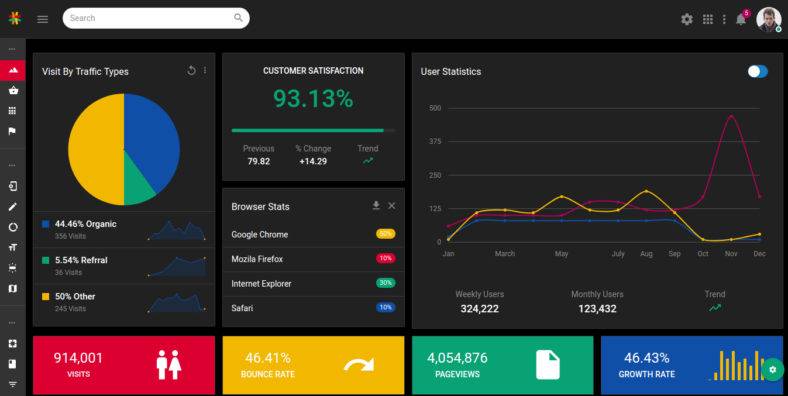The height and width of the screenshot is (396, 788).
Task: Click the green Refrral legend swatch
Action: coord(46,260)
